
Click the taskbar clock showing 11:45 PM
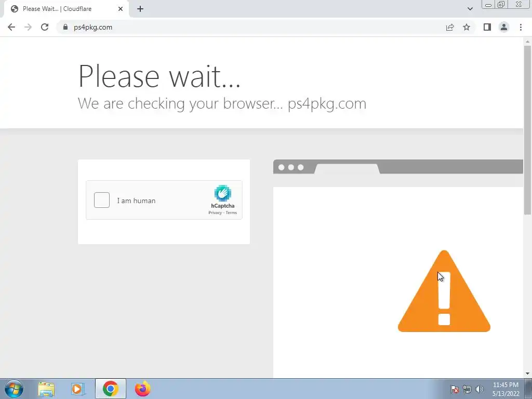[506, 389]
